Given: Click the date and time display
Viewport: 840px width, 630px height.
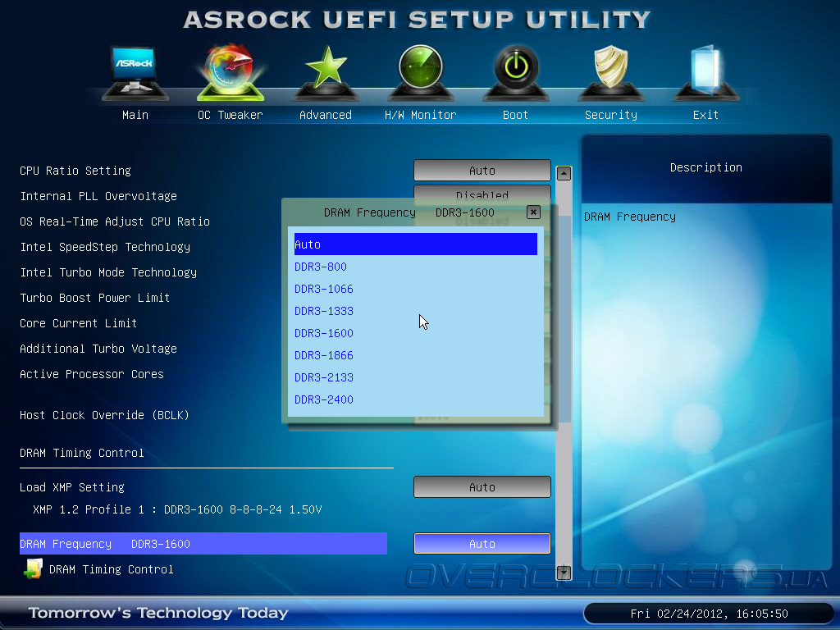Looking at the screenshot, I should point(709,614).
